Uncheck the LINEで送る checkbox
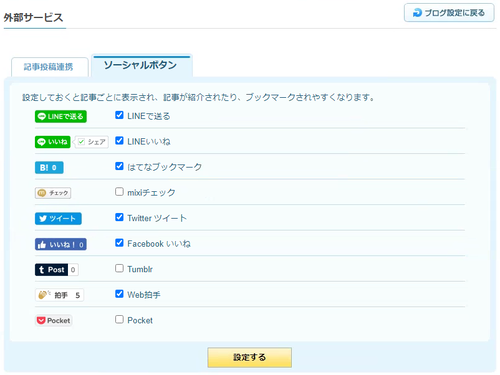 point(119,115)
